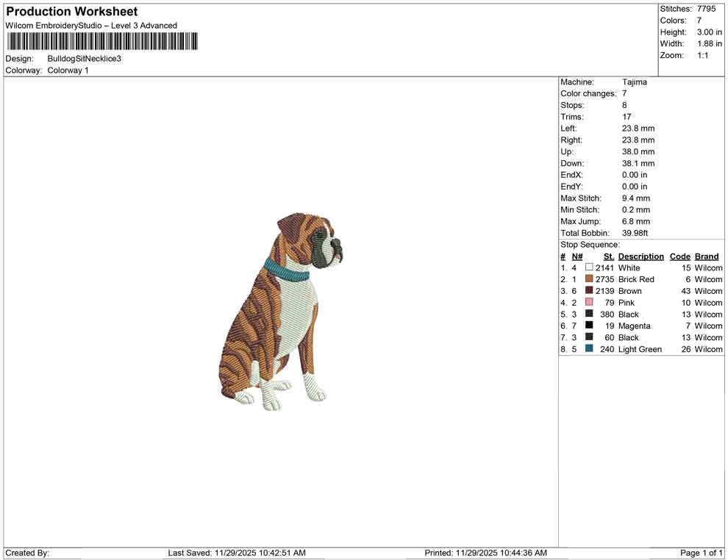Click the Trims value 17

(627, 117)
